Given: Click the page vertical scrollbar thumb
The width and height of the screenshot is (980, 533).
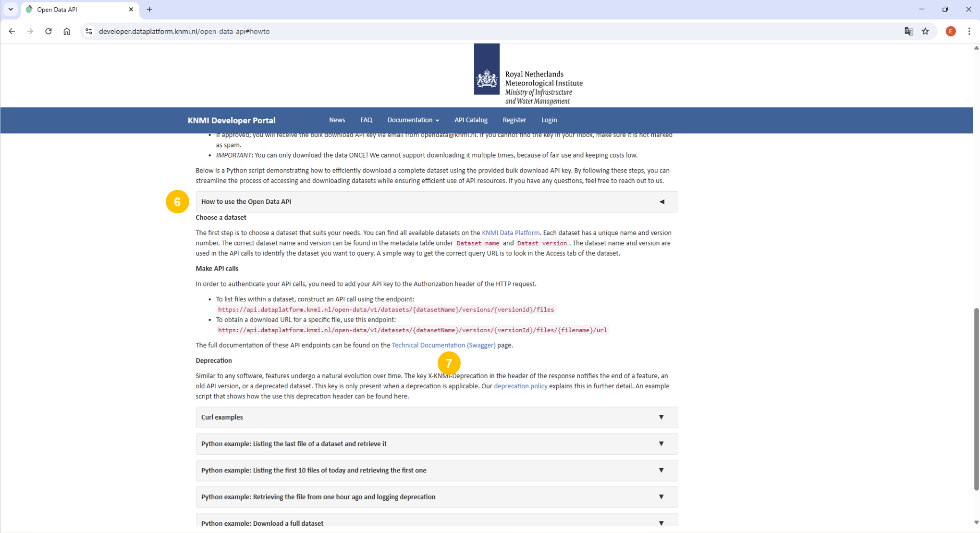Looking at the screenshot, I should pyautogui.click(x=976, y=399).
